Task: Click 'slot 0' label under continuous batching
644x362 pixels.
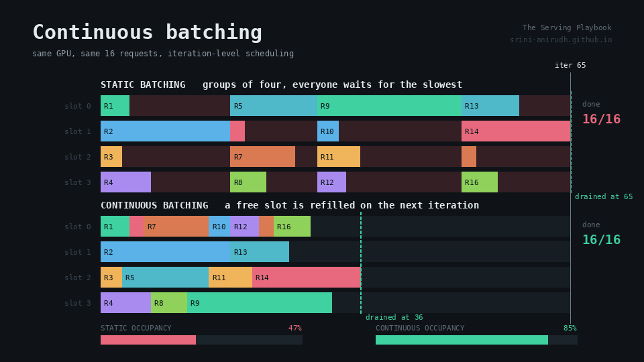Action: 78,227
